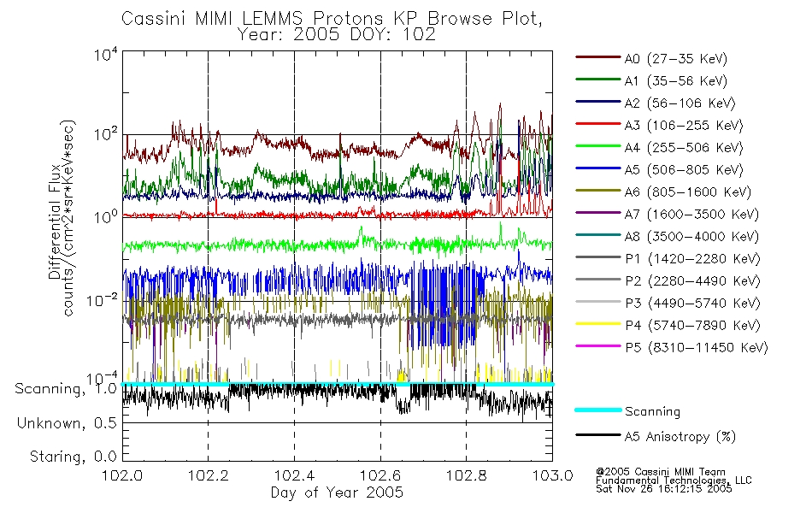This screenshot has width=812, height=513.
Task: Click the A8 teal legend line
Action: coord(598,235)
